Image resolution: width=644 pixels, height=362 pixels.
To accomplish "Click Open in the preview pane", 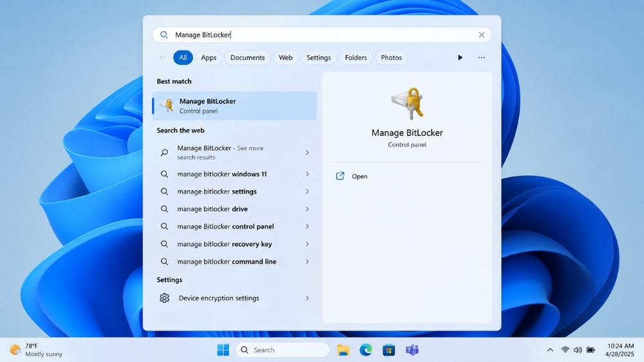I will point(359,176).
